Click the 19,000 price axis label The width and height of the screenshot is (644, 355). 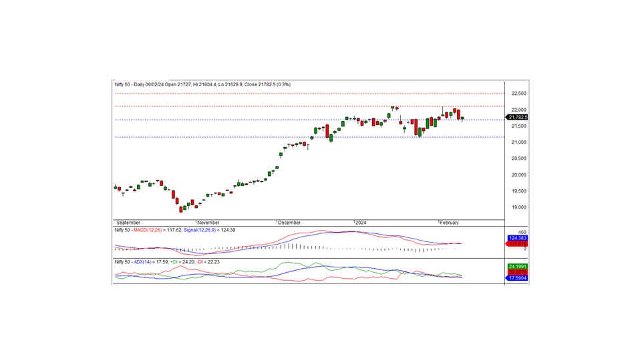[x=518, y=207]
